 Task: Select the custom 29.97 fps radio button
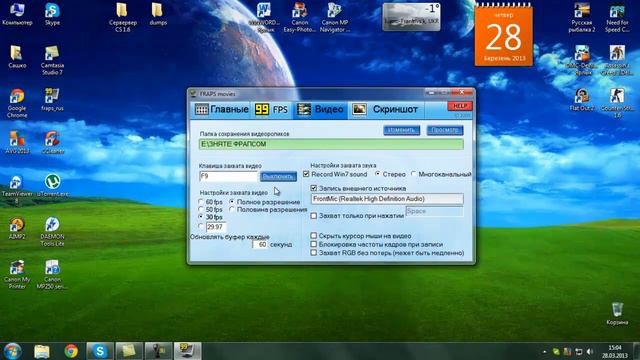point(201,226)
